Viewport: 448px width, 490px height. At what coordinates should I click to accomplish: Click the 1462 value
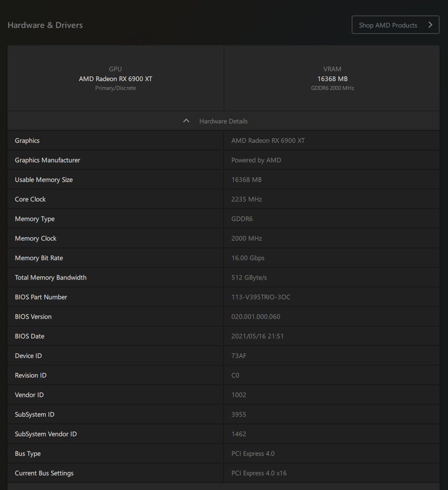(x=238, y=434)
